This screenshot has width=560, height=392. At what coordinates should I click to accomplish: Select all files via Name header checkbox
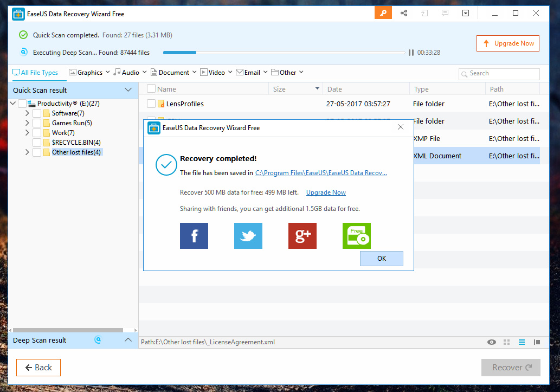click(151, 89)
